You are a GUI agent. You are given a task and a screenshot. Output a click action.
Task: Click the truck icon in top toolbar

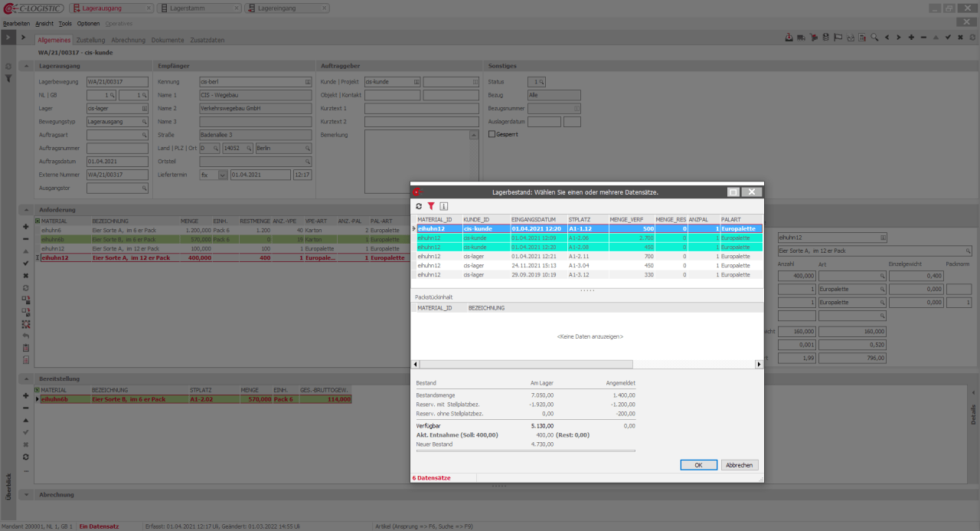tap(801, 37)
